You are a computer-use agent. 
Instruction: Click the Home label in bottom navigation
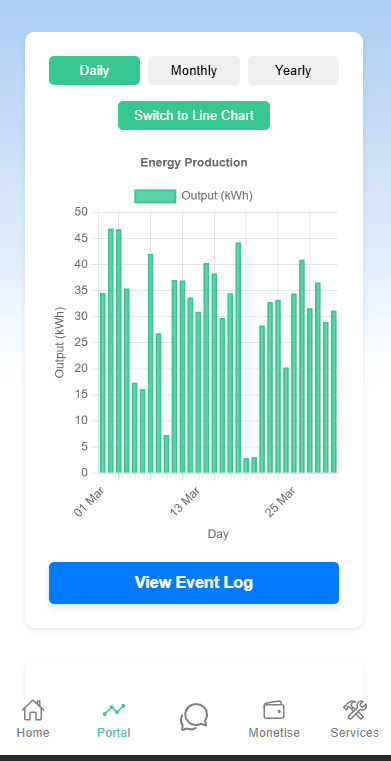point(33,732)
